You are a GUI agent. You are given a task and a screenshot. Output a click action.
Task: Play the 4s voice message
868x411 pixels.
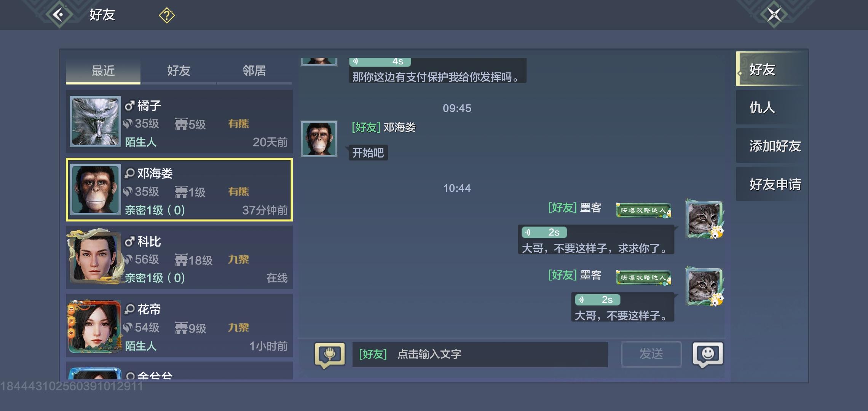point(380,62)
